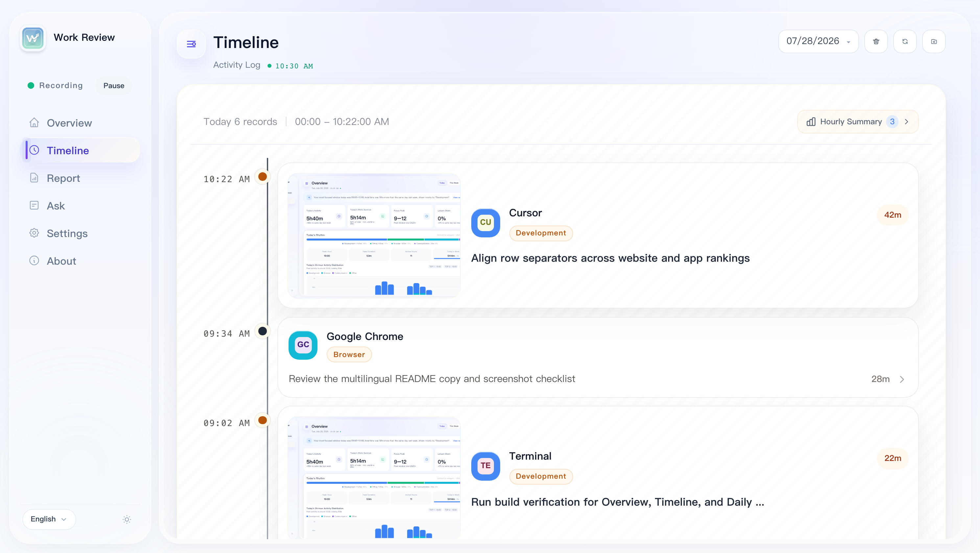The height and width of the screenshot is (553, 980).
Task: Open the Cursor record screenshot thumbnail
Action: [374, 236]
